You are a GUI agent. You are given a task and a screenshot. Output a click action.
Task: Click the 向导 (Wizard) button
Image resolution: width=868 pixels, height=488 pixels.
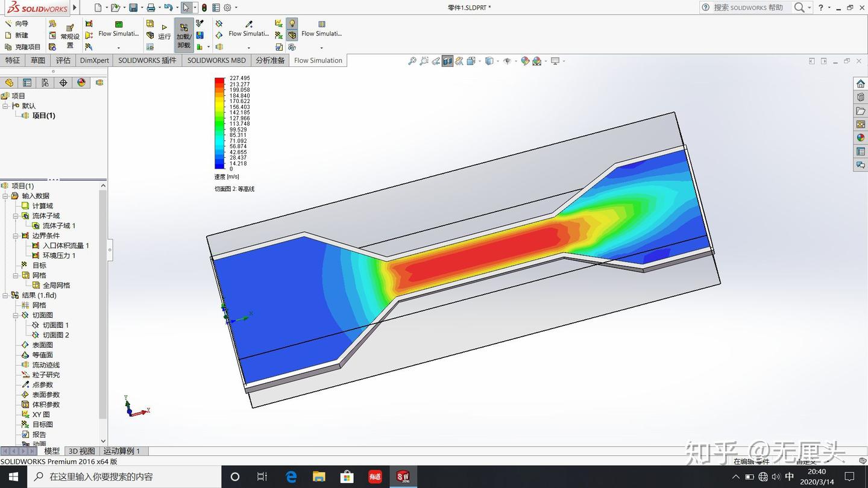[x=16, y=23]
